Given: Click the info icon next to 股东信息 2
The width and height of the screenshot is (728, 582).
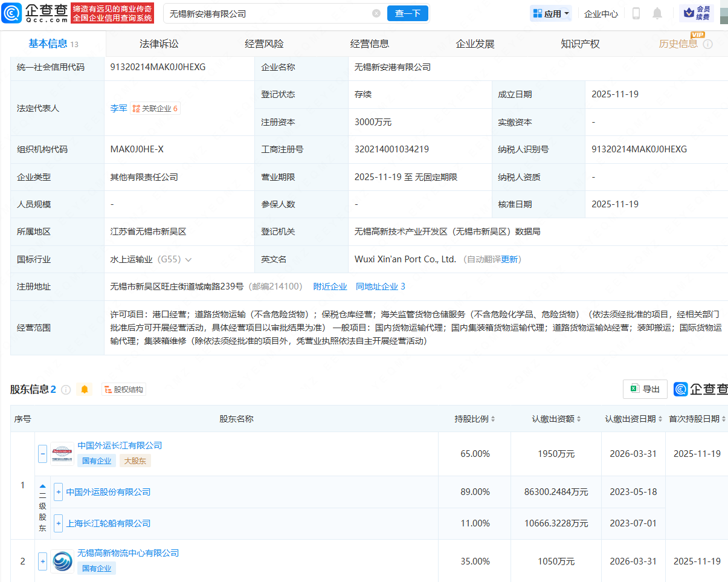Looking at the screenshot, I should point(66,389).
